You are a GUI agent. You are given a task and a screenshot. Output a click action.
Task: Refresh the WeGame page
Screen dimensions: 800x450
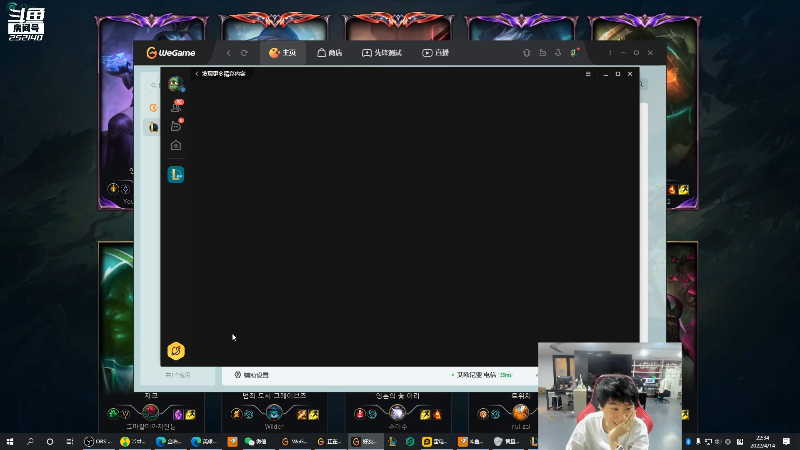(244, 53)
